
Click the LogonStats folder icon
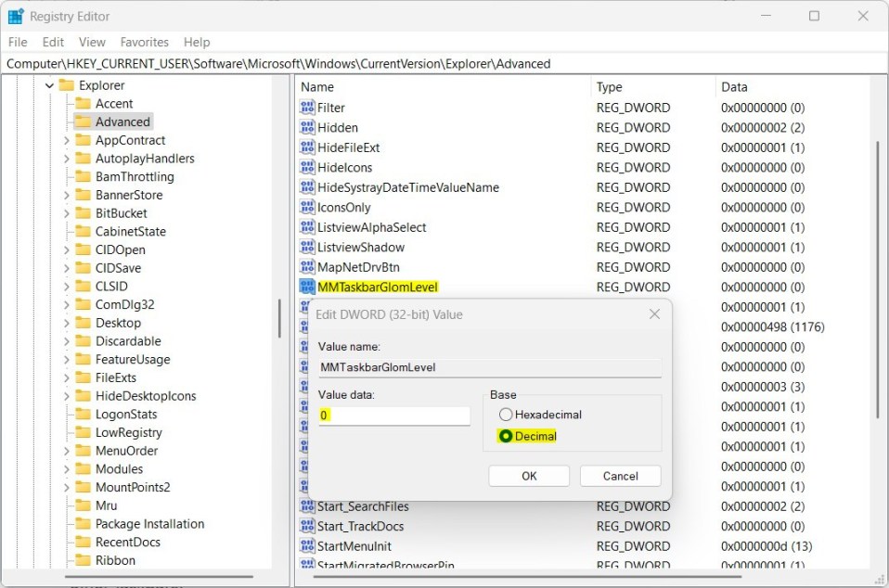click(x=83, y=414)
